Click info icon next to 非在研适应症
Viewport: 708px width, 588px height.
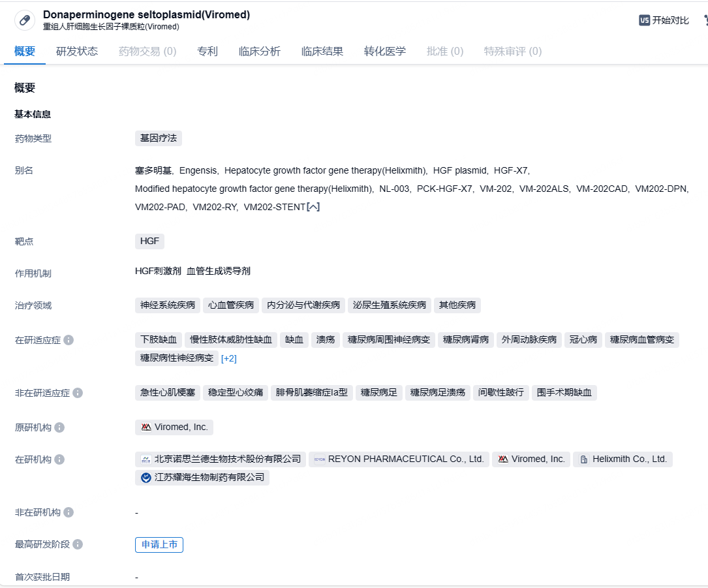click(x=78, y=393)
